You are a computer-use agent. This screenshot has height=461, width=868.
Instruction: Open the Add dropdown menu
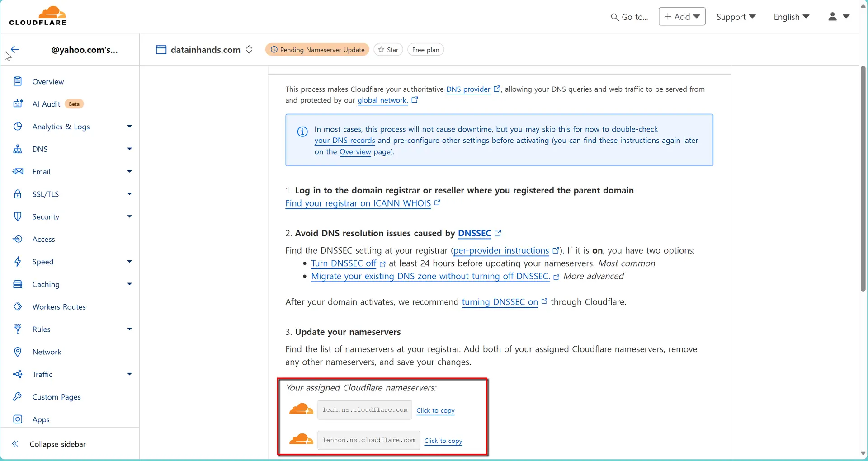point(682,16)
